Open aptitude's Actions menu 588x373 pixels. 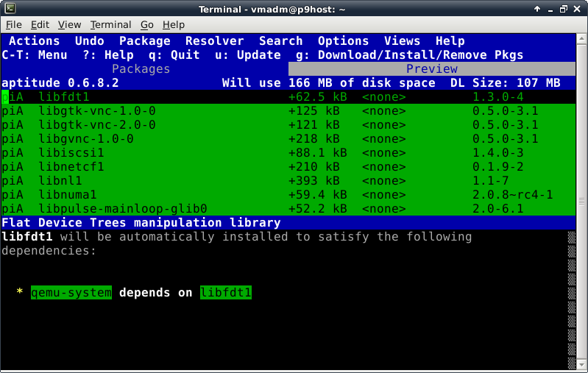tap(34, 41)
